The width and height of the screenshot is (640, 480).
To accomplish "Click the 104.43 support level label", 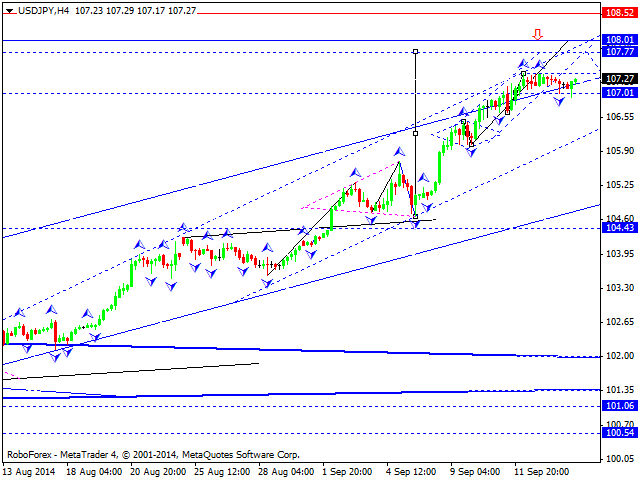I will coord(619,228).
